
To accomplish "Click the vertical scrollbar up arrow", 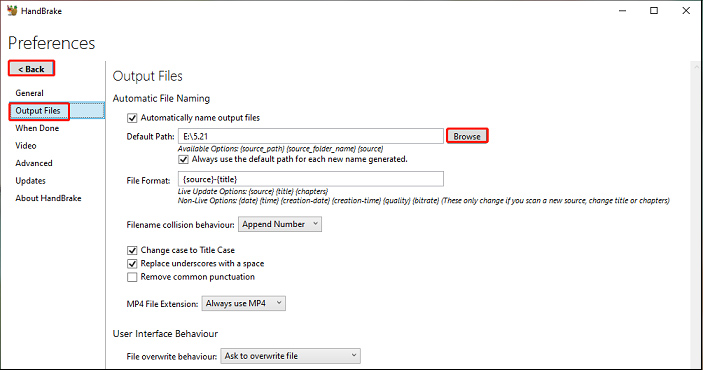I will pos(696,67).
